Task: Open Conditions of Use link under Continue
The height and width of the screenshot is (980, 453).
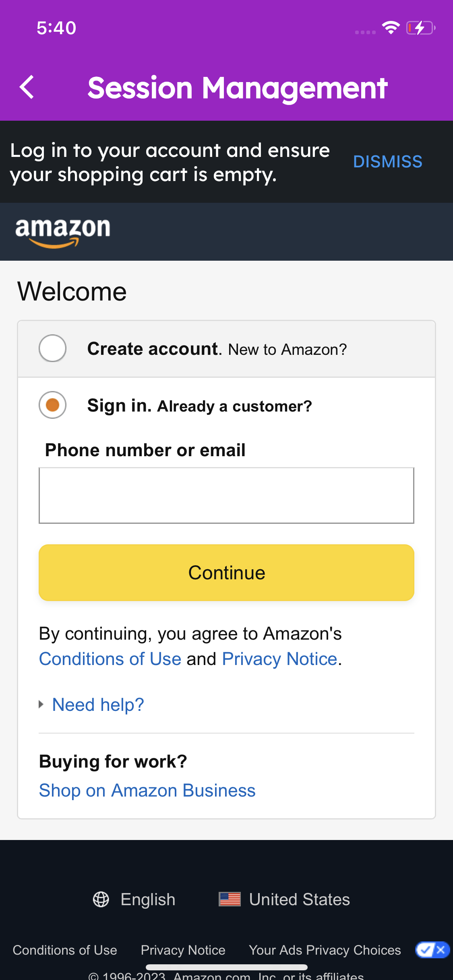Action: tap(110, 659)
